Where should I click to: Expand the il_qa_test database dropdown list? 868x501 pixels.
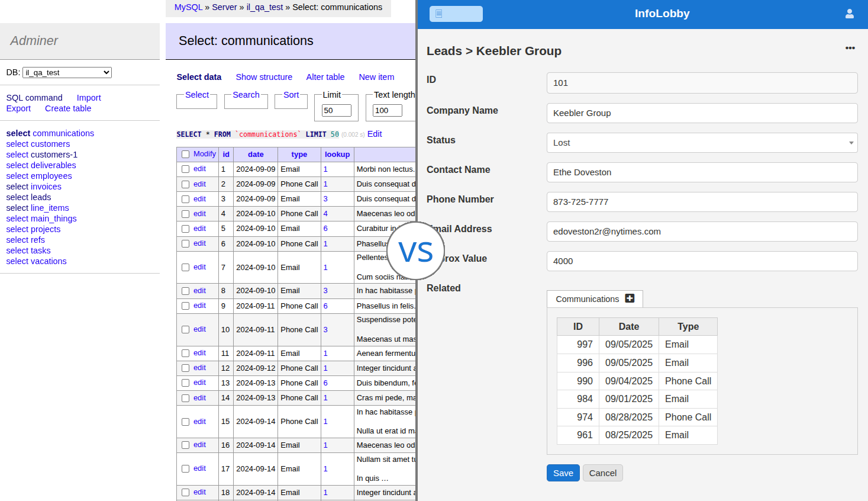click(x=67, y=72)
